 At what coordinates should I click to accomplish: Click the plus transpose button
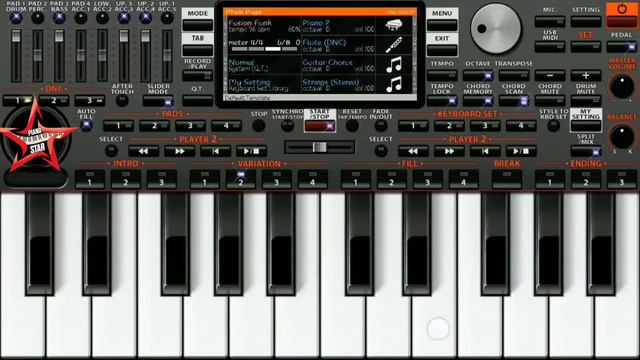point(586,76)
